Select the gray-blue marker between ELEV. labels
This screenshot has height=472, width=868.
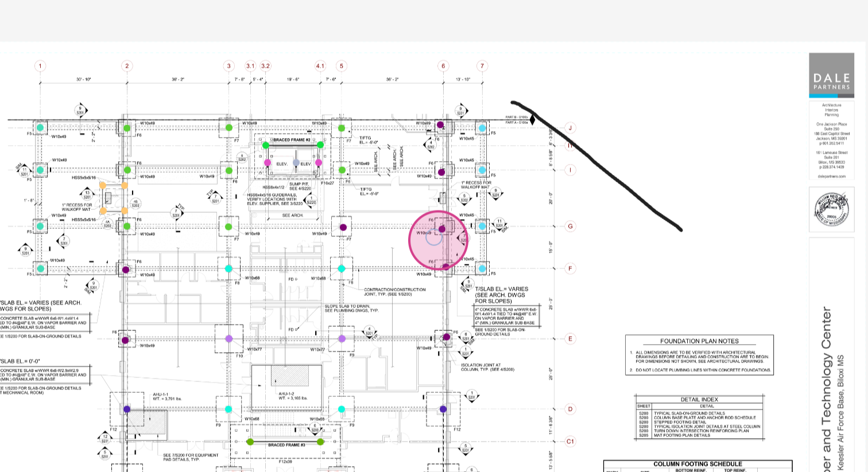point(296,163)
